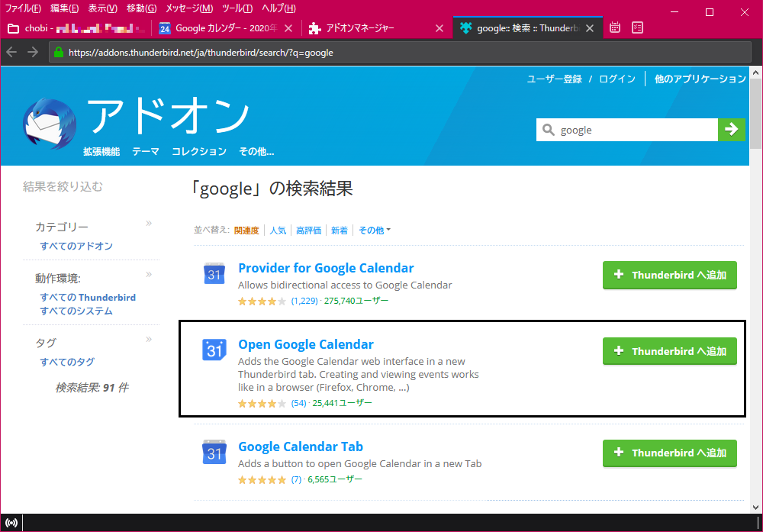Click the forward navigation arrow
This screenshot has width=763, height=532.
coord(33,52)
